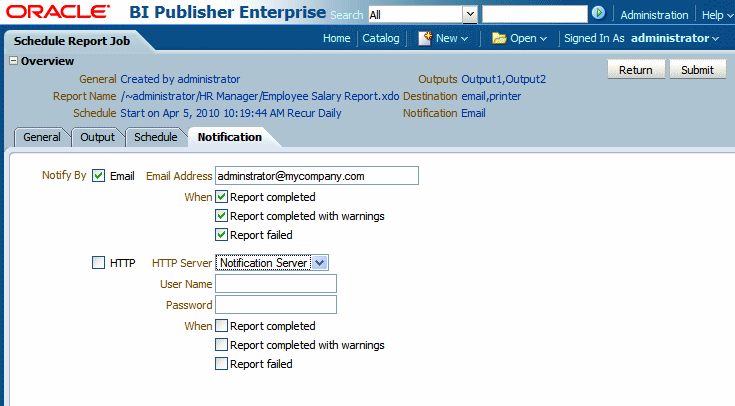This screenshot has width=735, height=406.
Task: Open the Help dropdown menu
Action: point(717,15)
